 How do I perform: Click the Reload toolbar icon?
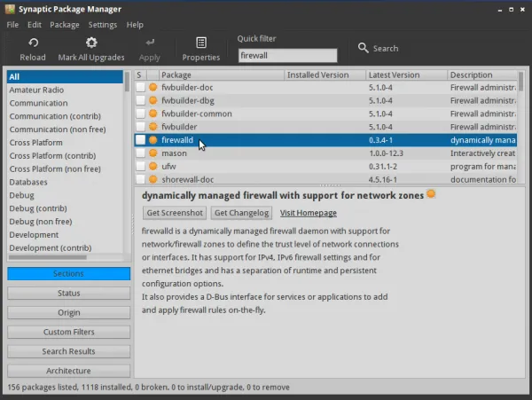click(33, 43)
